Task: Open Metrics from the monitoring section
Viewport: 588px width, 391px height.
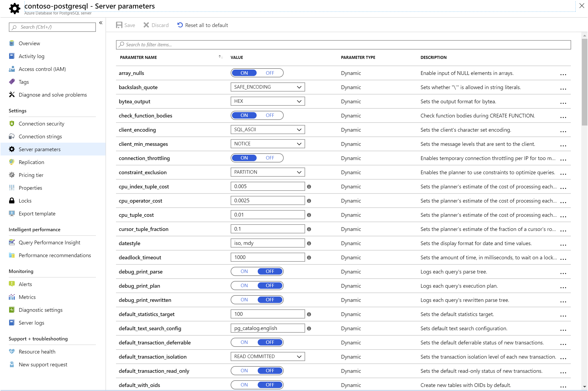Action: point(27,297)
